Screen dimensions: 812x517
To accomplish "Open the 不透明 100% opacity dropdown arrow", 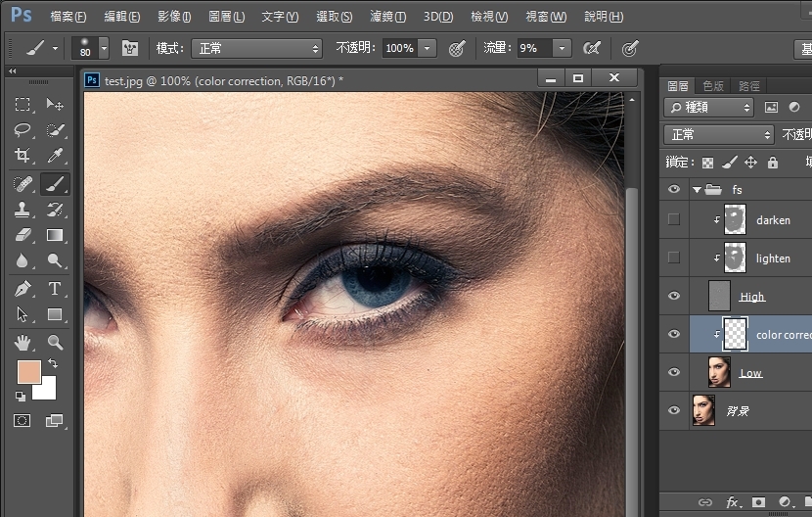I will coord(428,48).
